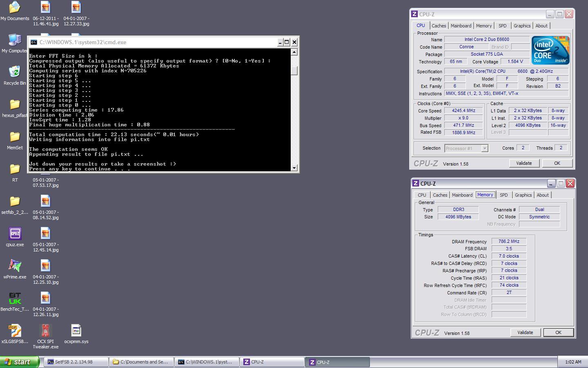Launch cpuz.exe from the desktop
This screenshot has width=588, height=368.
(x=15, y=237)
